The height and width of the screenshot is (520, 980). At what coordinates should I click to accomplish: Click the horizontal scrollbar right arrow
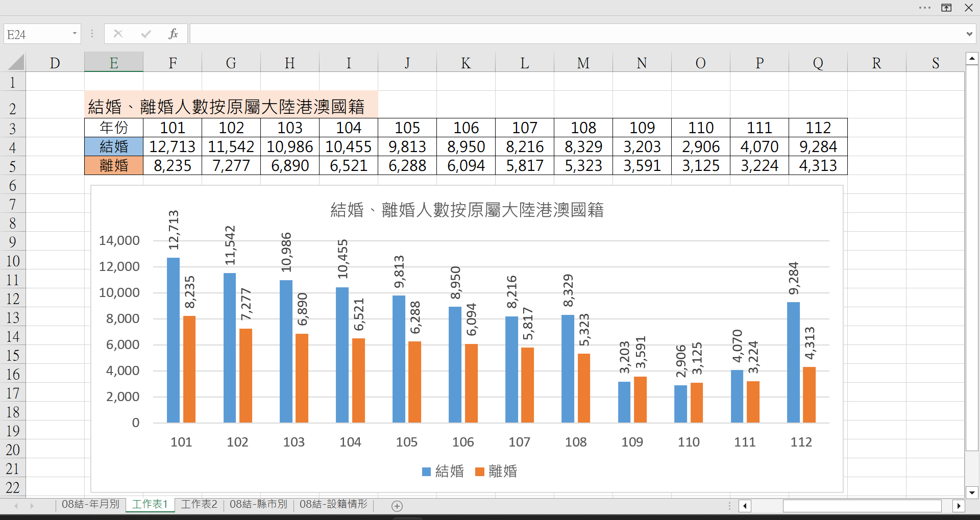click(x=959, y=506)
